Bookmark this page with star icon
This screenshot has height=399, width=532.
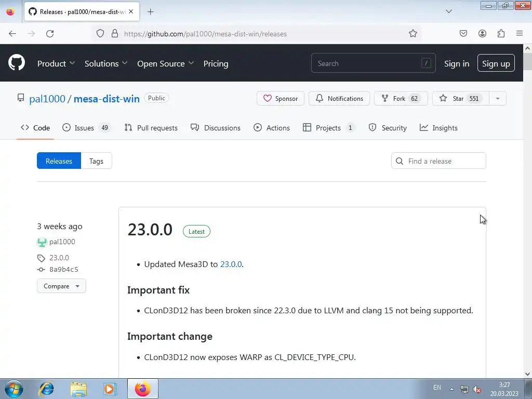pos(413,33)
